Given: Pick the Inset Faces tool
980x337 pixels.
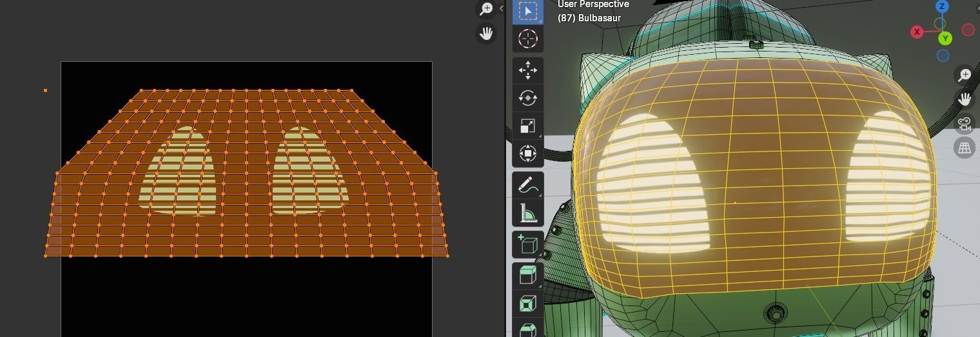Looking at the screenshot, I should click(x=527, y=303).
